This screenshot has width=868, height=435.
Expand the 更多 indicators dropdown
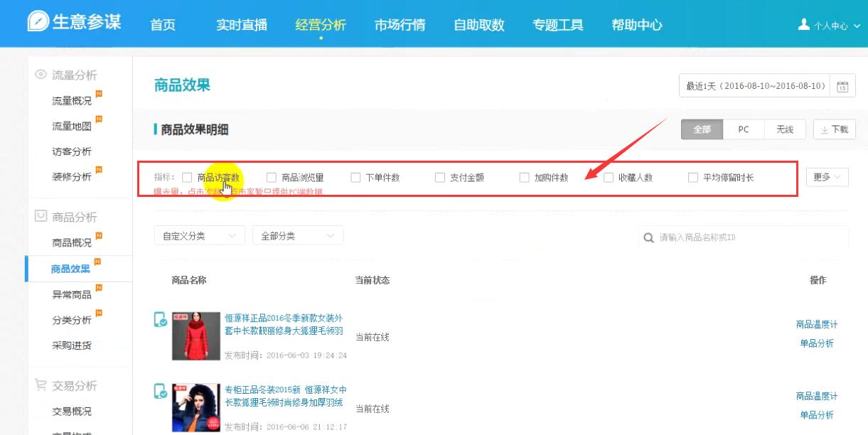827,177
